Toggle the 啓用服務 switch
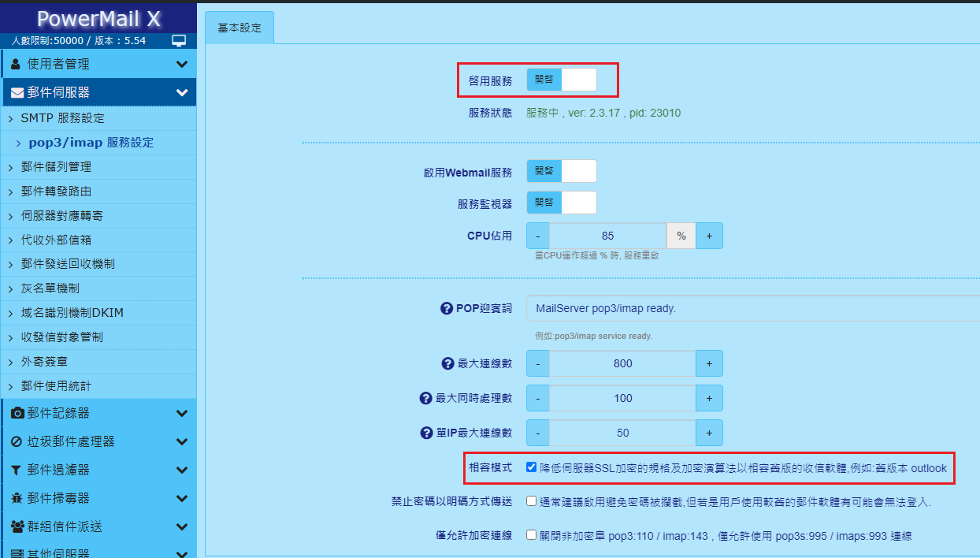Viewport: 980px width, 558px height. tap(562, 80)
